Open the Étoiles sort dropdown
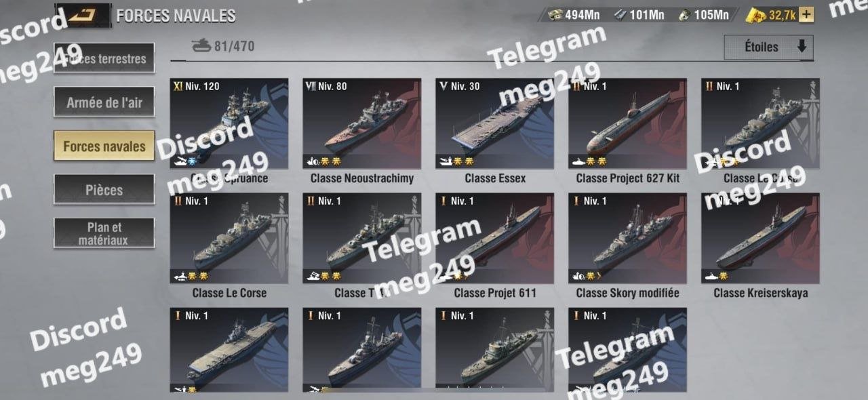This screenshot has width=868, height=400. 768,47
